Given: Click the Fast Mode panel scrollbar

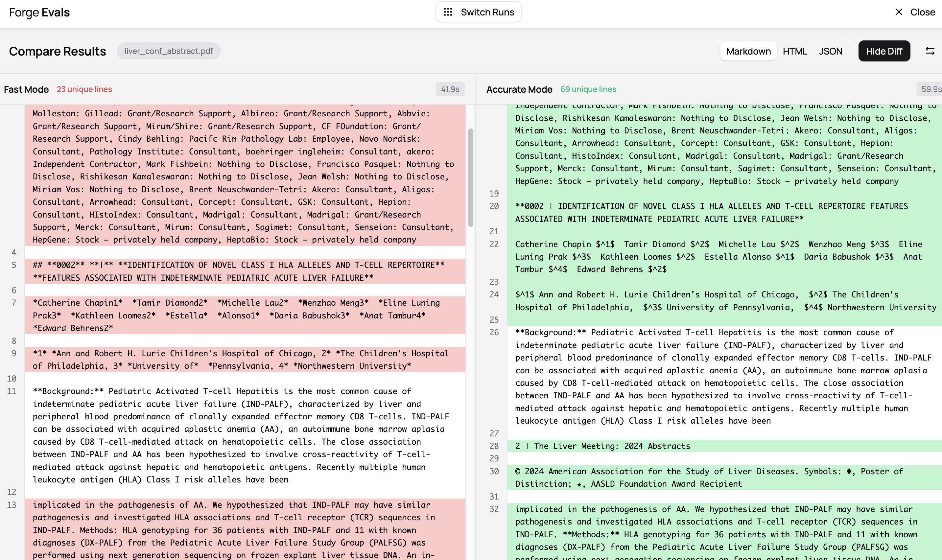Looking at the screenshot, I should [x=470, y=177].
